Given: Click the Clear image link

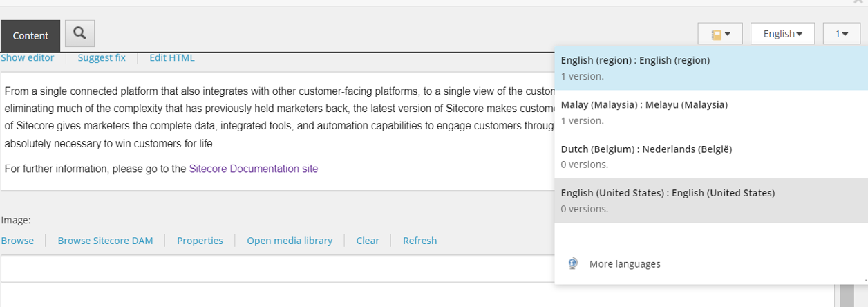Looking at the screenshot, I should pos(368,241).
